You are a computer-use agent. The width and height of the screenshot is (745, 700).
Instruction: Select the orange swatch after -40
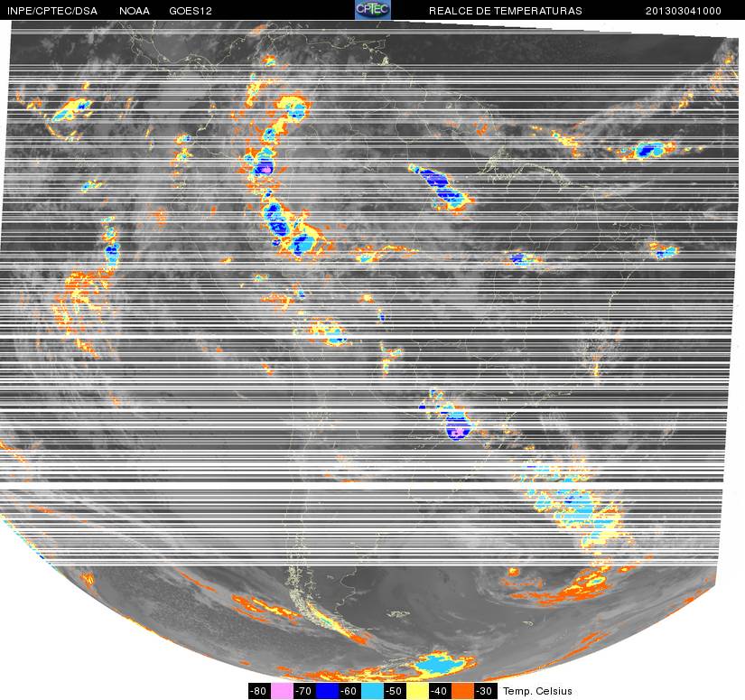tap(462, 691)
